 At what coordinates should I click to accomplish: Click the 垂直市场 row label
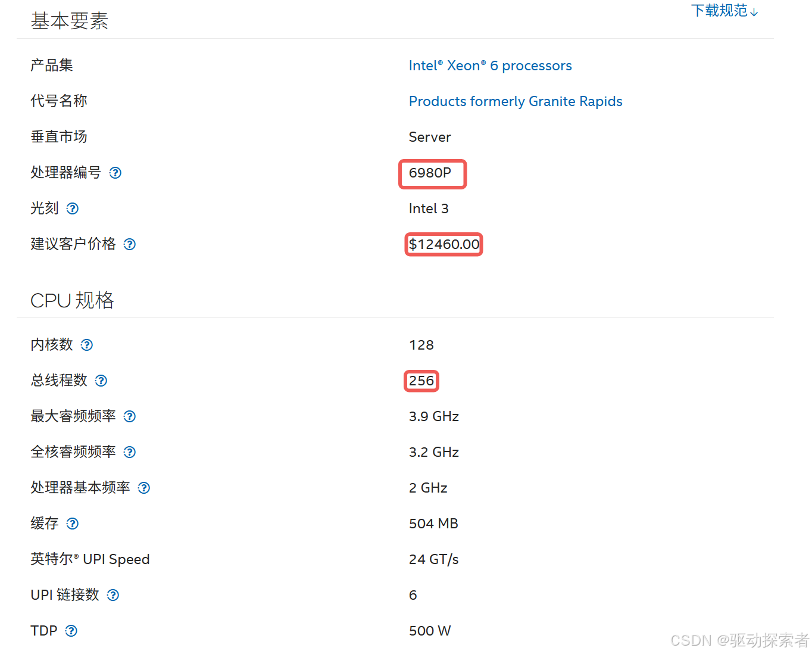pos(59,137)
